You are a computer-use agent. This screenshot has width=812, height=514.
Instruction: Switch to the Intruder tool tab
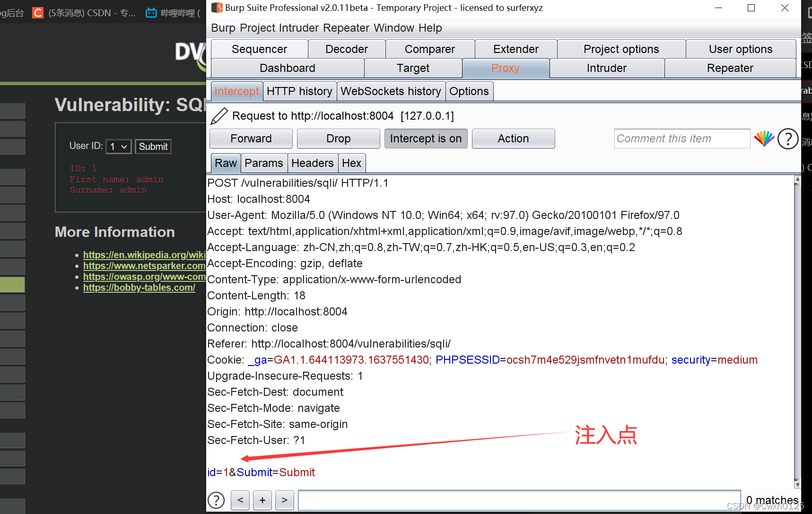[x=607, y=68]
